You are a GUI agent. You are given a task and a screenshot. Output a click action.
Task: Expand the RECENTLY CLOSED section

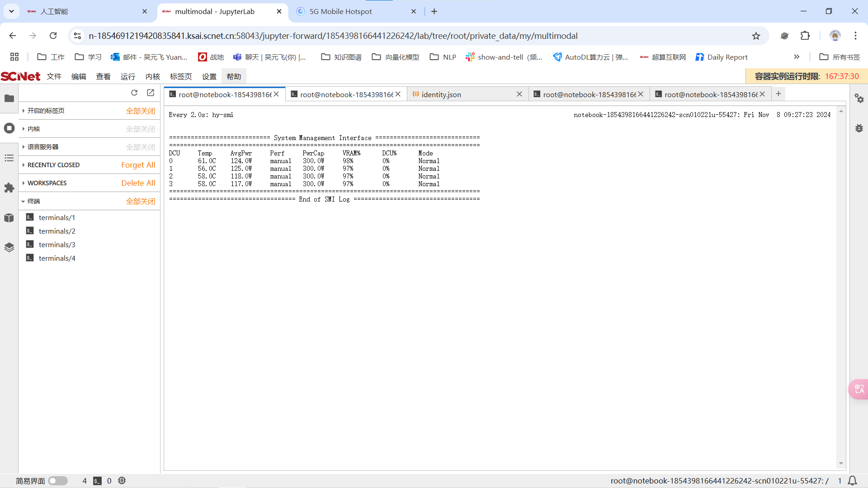(x=51, y=165)
